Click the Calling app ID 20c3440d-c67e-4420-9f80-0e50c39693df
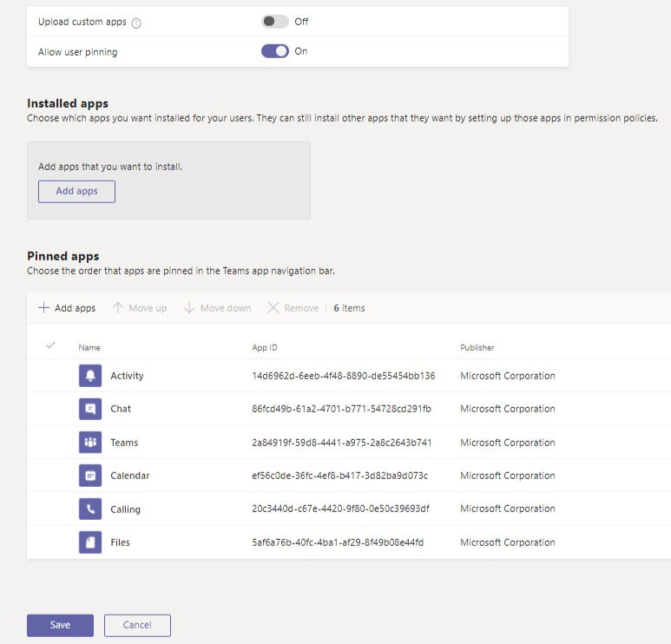This screenshot has height=644, width=671. pos(340,509)
